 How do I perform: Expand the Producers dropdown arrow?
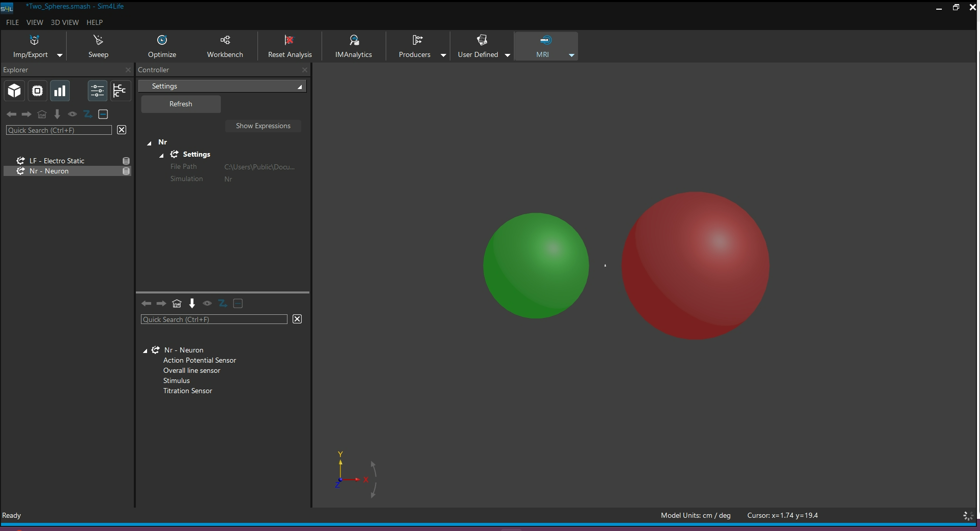(443, 55)
